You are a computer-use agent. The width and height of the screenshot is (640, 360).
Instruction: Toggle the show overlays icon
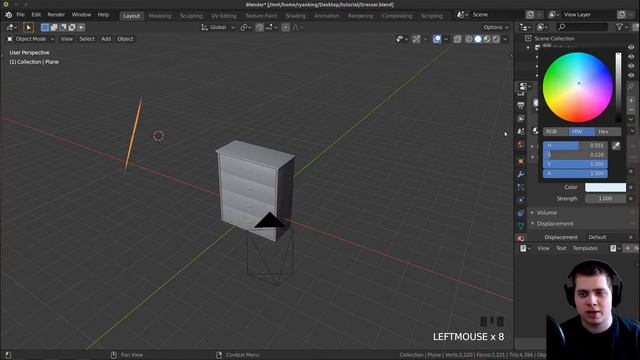437,39
